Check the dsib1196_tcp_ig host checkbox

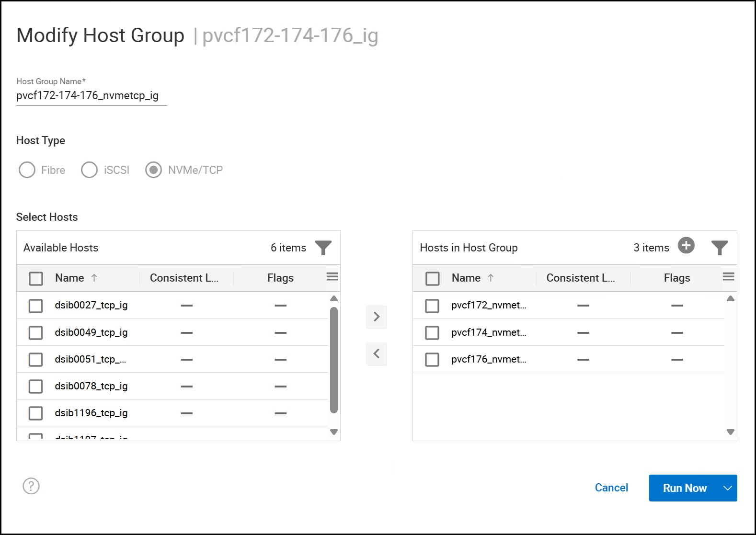pyautogui.click(x=35, y=413)
